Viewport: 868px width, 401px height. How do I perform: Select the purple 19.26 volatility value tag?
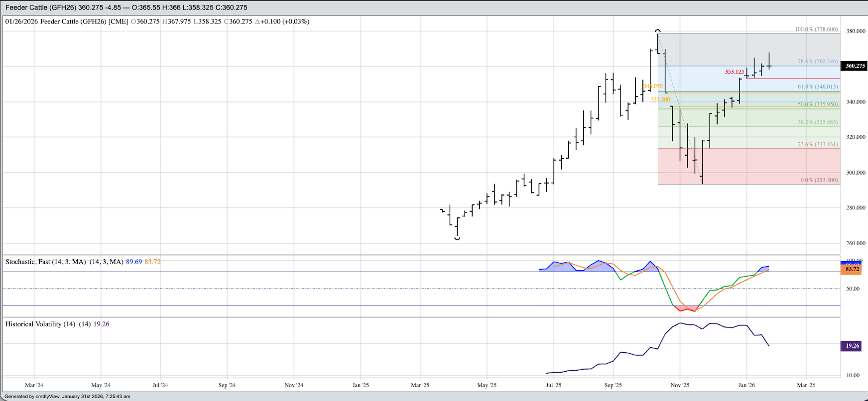click(852, 346)
